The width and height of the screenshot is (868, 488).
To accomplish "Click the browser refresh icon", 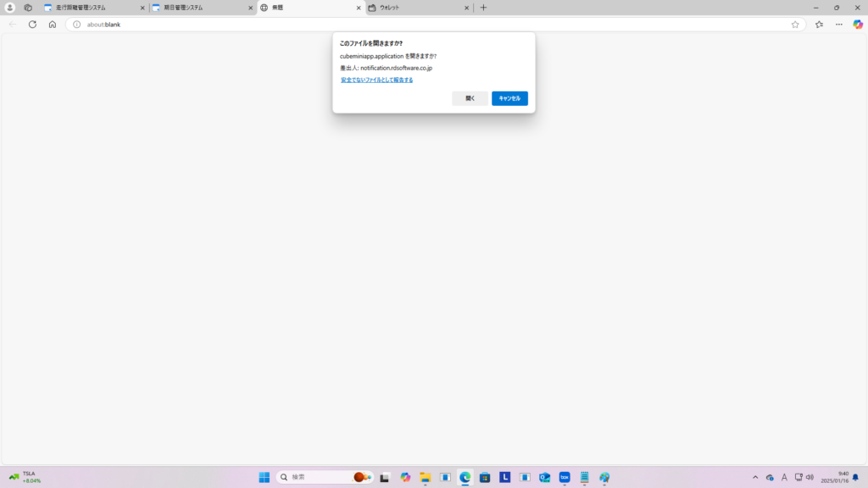I will (32, 25).
